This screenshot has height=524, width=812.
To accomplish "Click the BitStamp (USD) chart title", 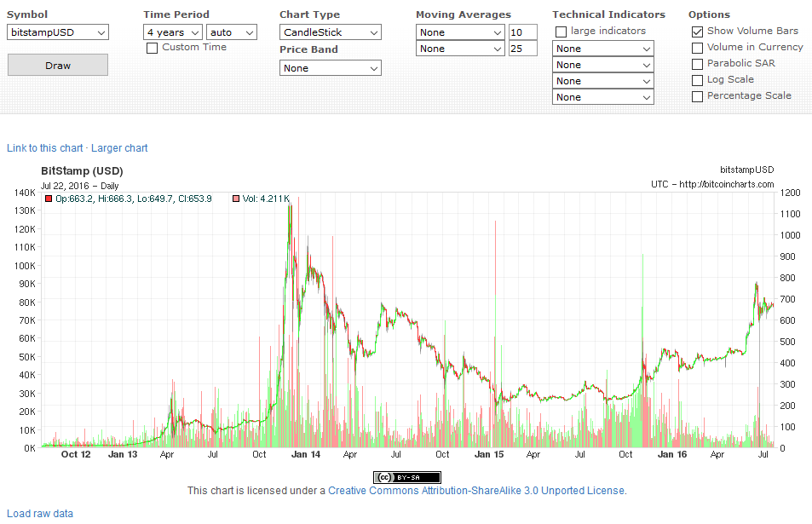I will tap(82, 171).
